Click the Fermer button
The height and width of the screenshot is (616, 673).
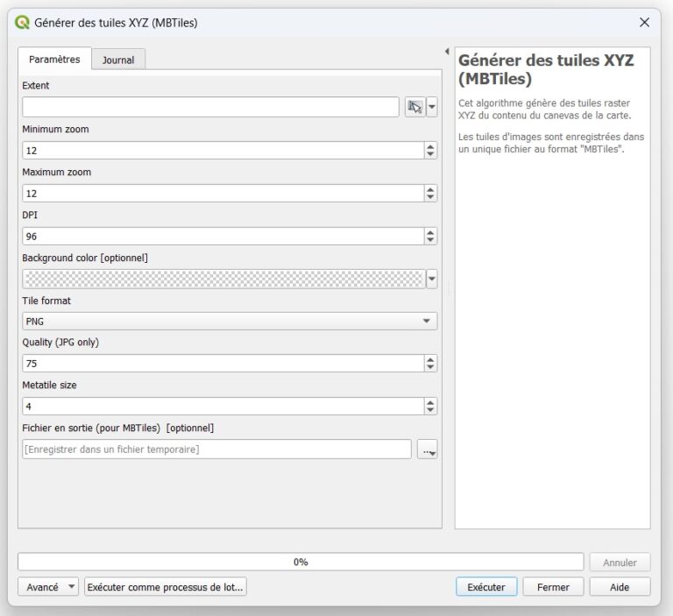(553, 587)
